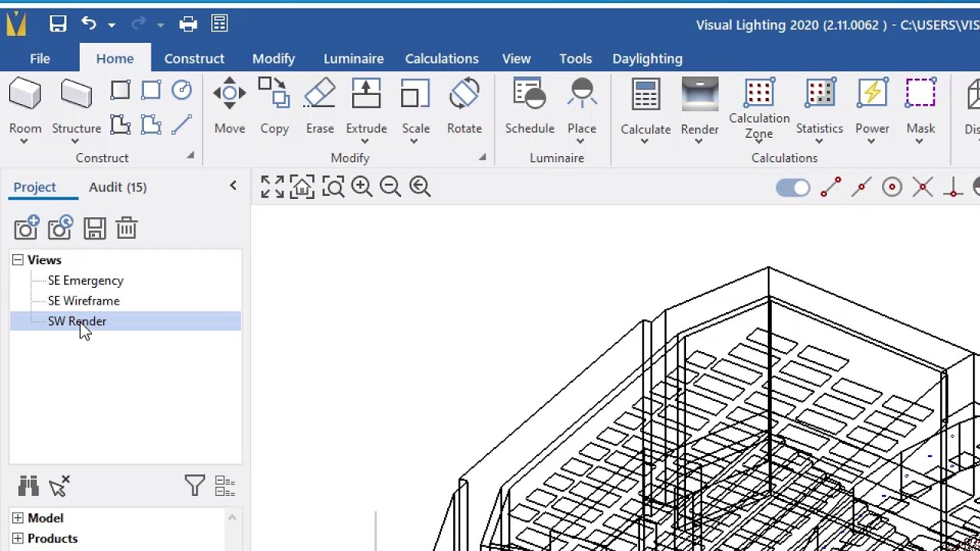The height and width of the screenshot is (551, 980).
Task: Switch to the Audit (15) tab
Action: pyautogui.click(x=118, y=187)
